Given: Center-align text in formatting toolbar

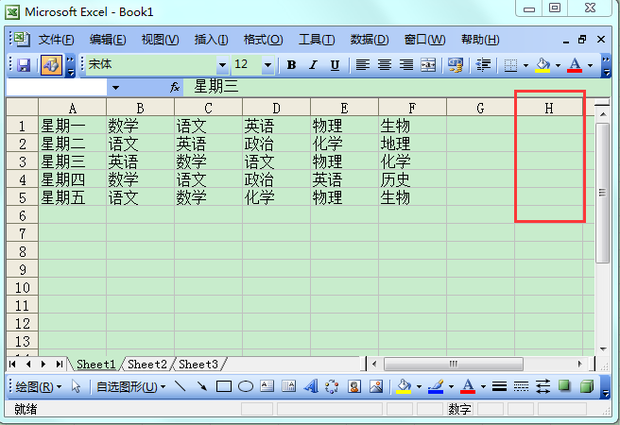Looking at the screenshot, I should pos(384,64).
